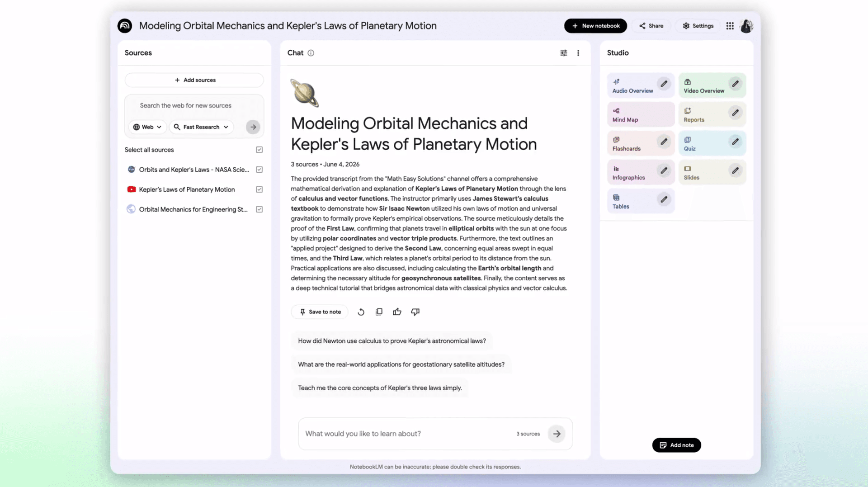
Task: Open Kepler's Laws of Planetary Motion source
Action: click(x=187, y=189)
